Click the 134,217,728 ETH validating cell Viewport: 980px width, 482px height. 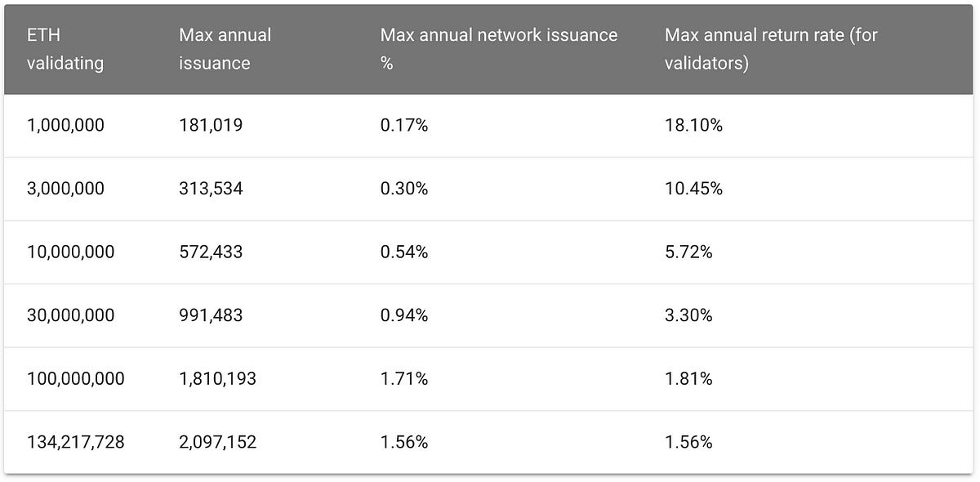click(76, 442)
